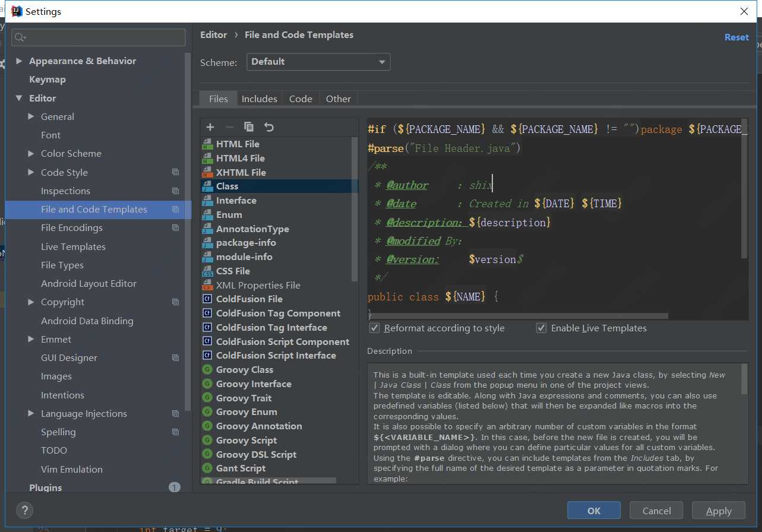Select the module-info template
This screenshot has height=532, width=762.
244,257
